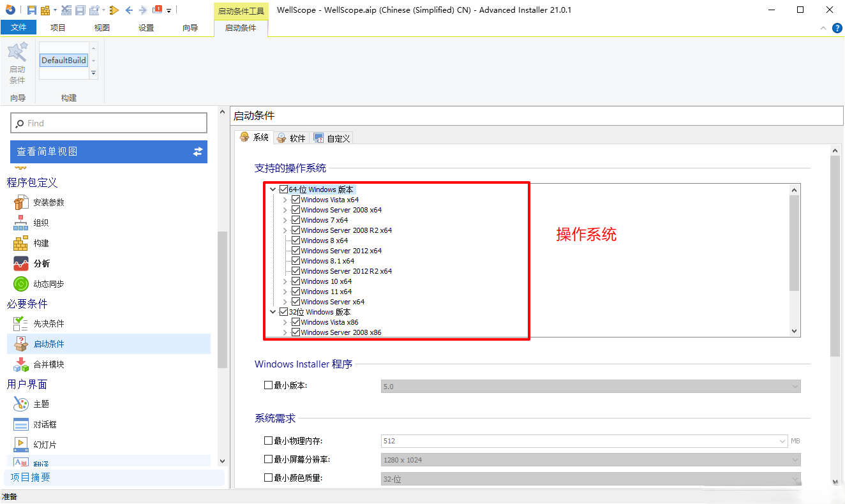Expand the Windows Vista x64 node
This screenshot has height=504, width=845.
click(x=285, y=200)
